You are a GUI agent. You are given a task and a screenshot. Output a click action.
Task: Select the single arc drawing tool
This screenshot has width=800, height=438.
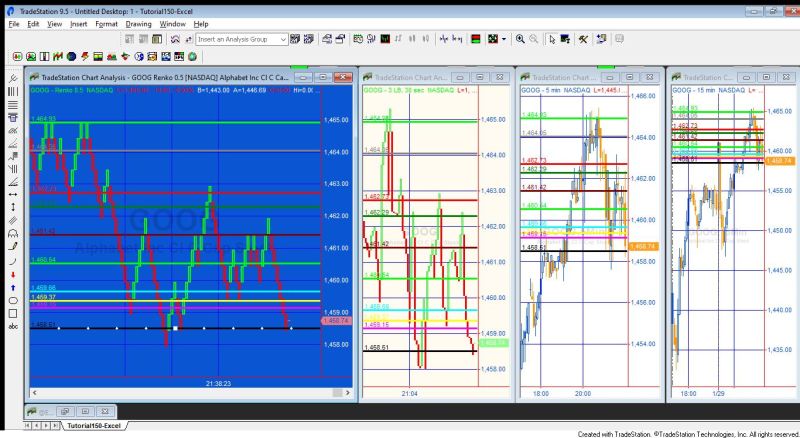point(13,261)
